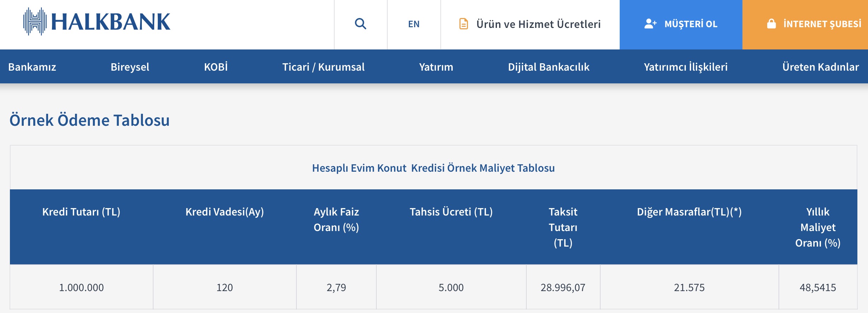Screen dimensions: 868x313
Task: Click the Halkbank logo
Action: [97, 22]
